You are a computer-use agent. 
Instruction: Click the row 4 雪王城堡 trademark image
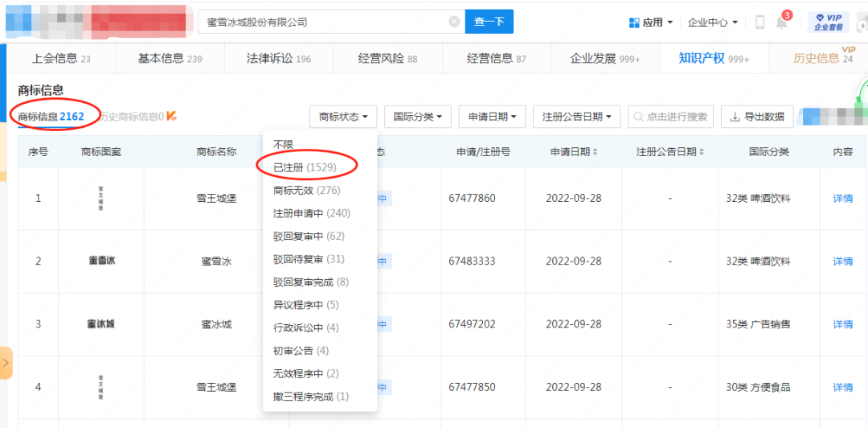pyautogui.click(x=100, y=387)
